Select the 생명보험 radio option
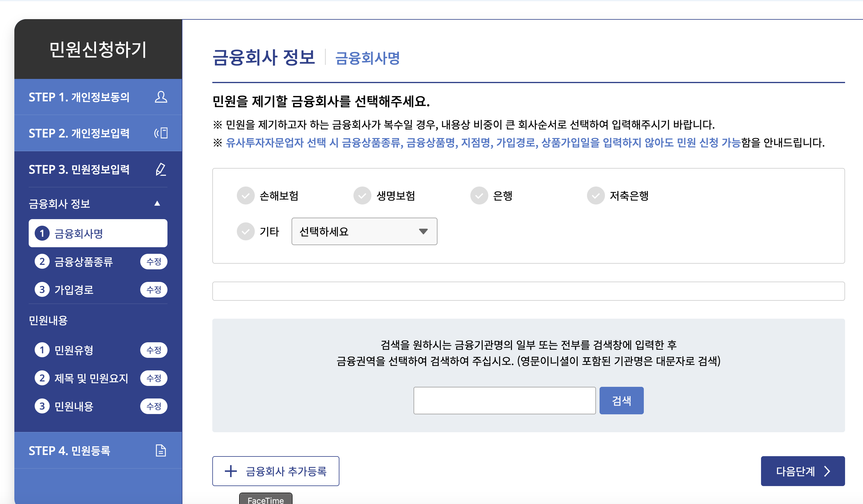863x504 pixels. [362, 196]
